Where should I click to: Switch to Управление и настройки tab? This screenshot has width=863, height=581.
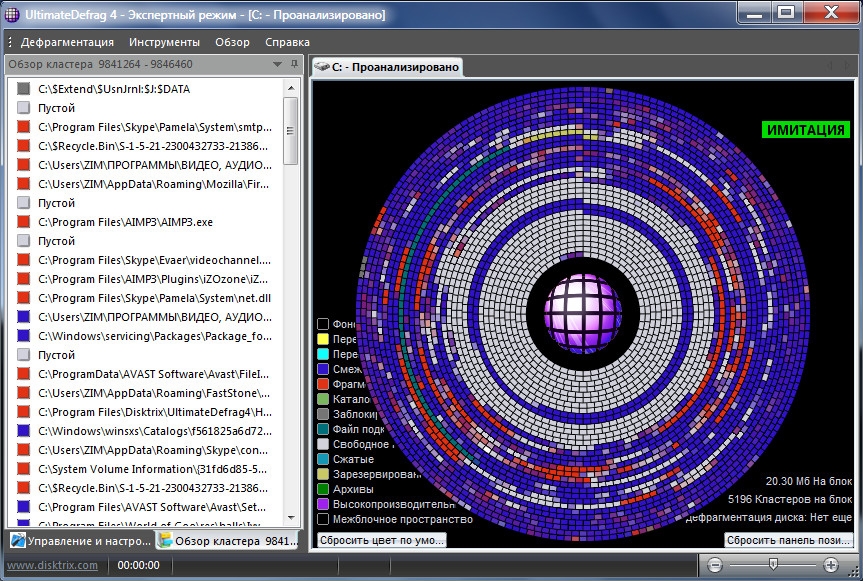tap(80, 541)
